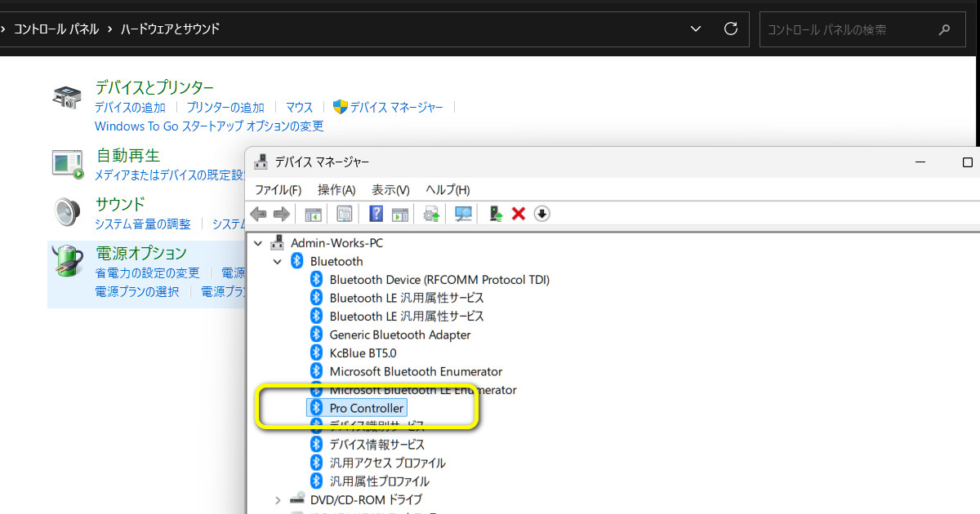Open the address bar history dropdown

tap(696, 29)
